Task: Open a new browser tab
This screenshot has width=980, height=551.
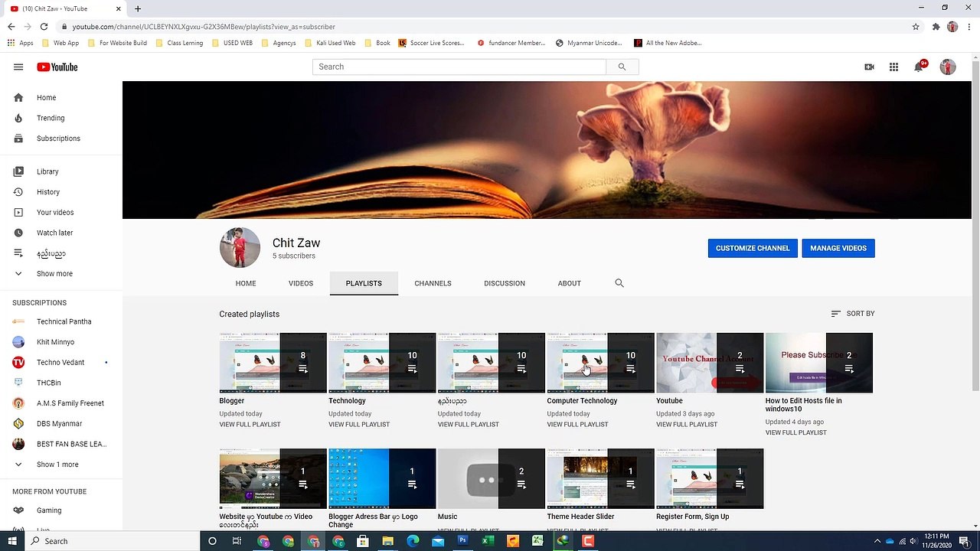Action: (138, 8)
